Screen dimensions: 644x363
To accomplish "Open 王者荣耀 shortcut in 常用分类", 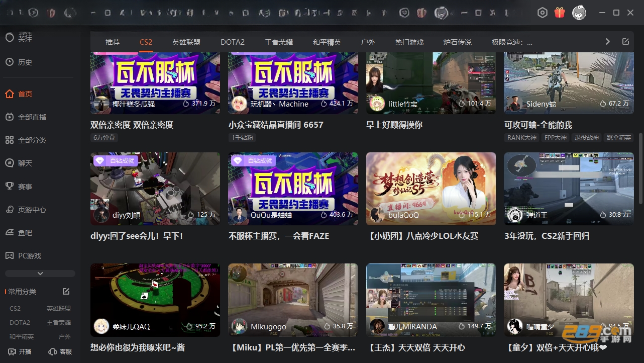I will [59, 322].
